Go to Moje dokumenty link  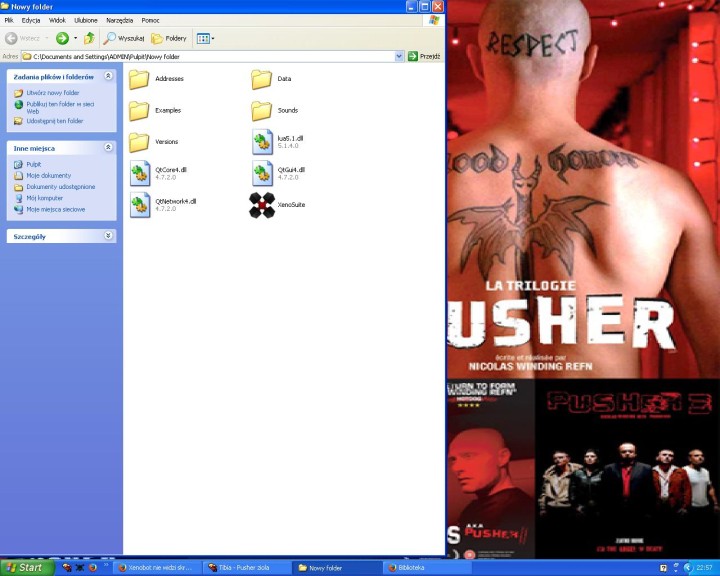49,175
